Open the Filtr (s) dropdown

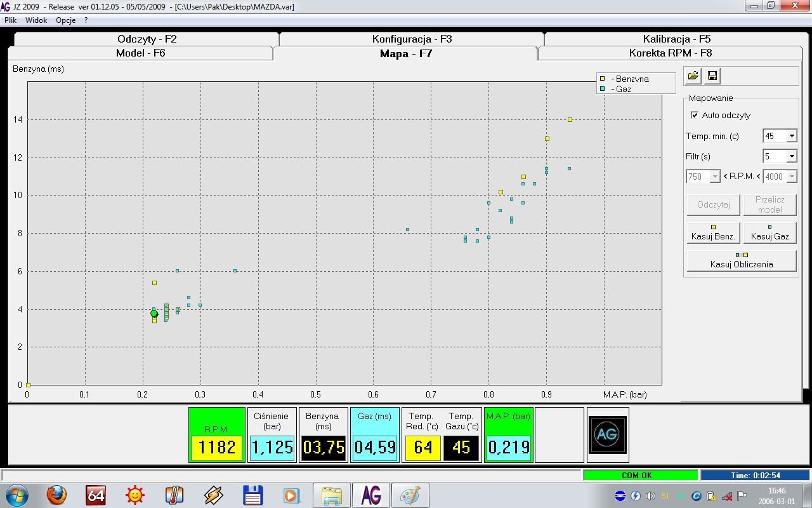click(791, 156)
